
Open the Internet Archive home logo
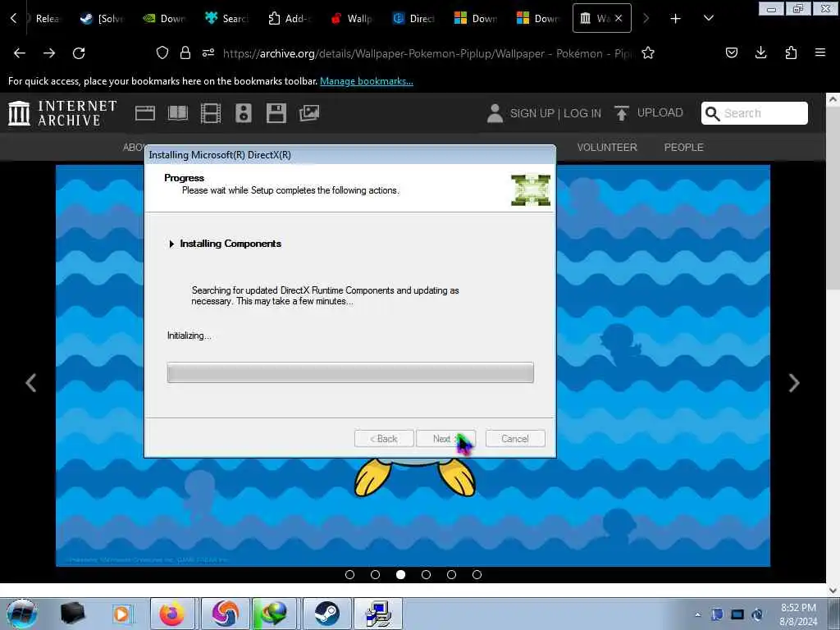[x=62, y=113]
